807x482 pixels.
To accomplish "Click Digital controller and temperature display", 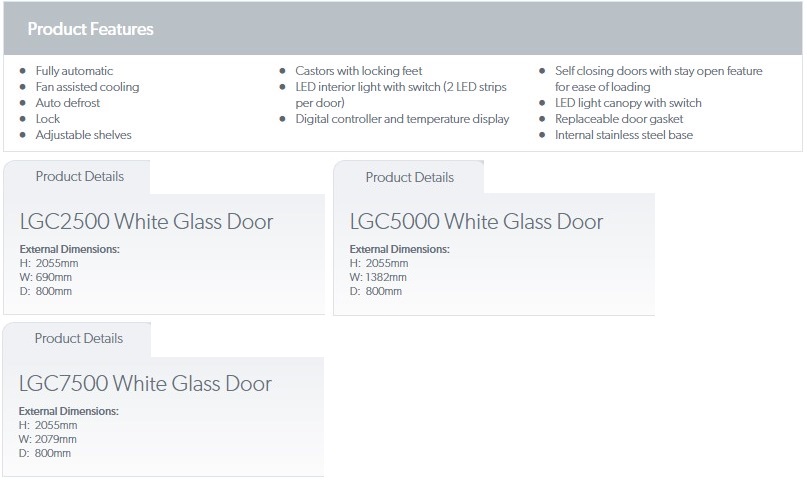I will pos(402,119).
